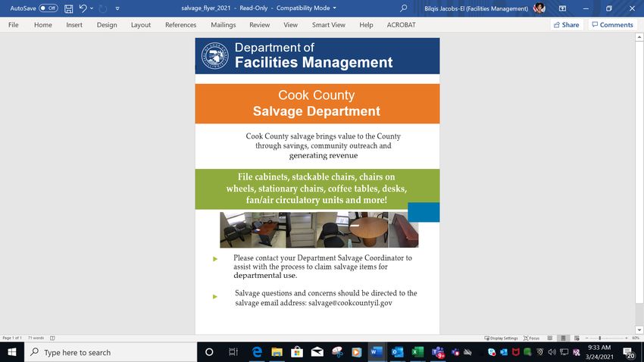Click the 9:33 AM clock and date
Image resolution: width=644 pixels, height=362 pixels.
599,352
